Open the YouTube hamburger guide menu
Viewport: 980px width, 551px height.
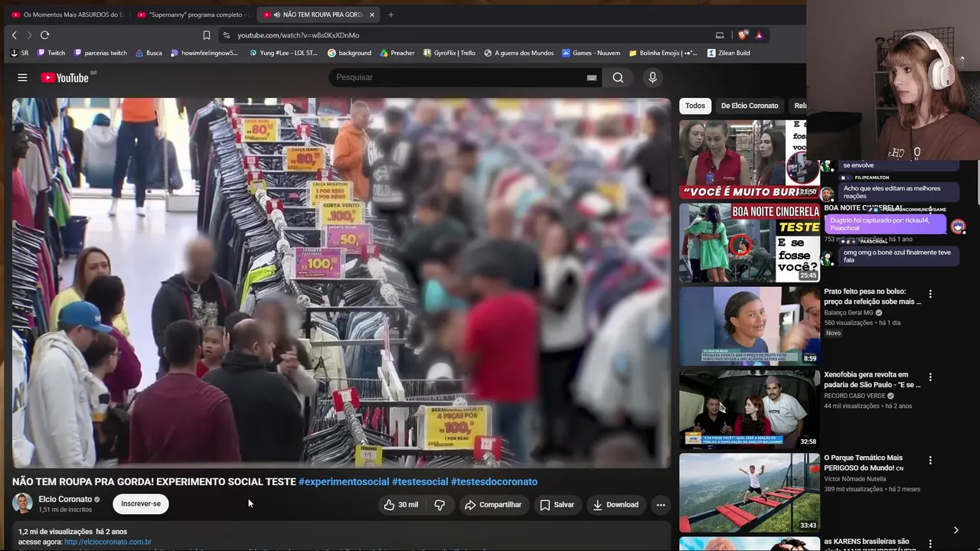[x=22, y=77]
